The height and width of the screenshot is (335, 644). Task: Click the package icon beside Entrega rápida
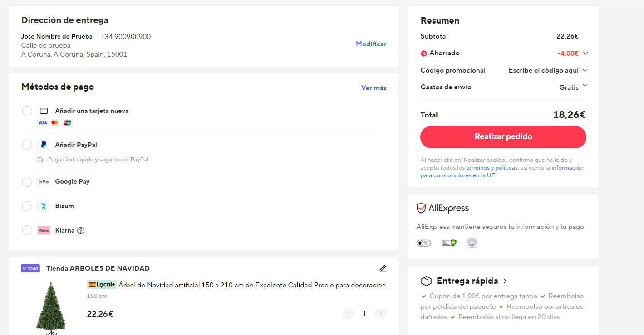426,281
